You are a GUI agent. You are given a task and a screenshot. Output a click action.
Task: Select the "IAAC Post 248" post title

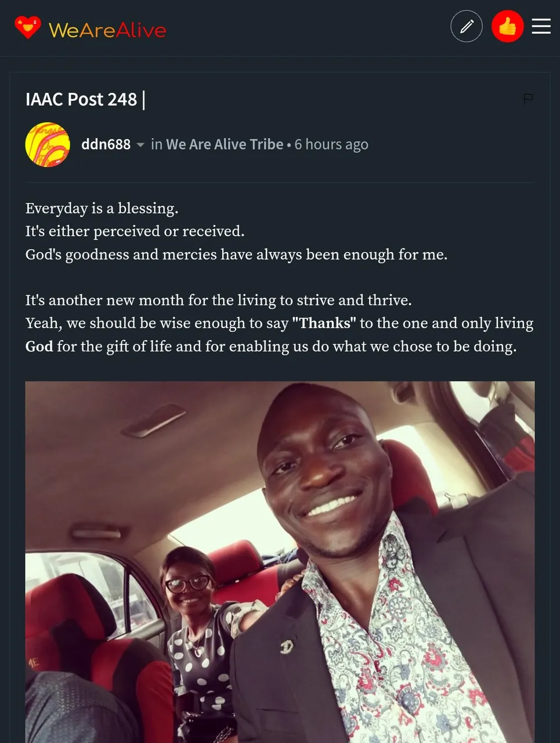[x=81, y=99]
